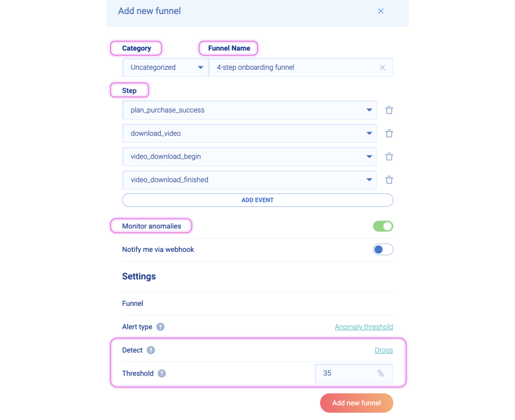Expand the plan_purchase_success event dropdown
The height and width of the screenshot is (420, 515).
(249, 110)
